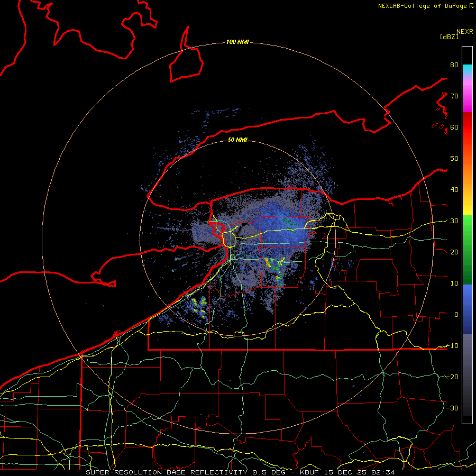Click the super-resolution base reflectivity caption
This screenshot has height=476, width=476.
coord(185,472)
